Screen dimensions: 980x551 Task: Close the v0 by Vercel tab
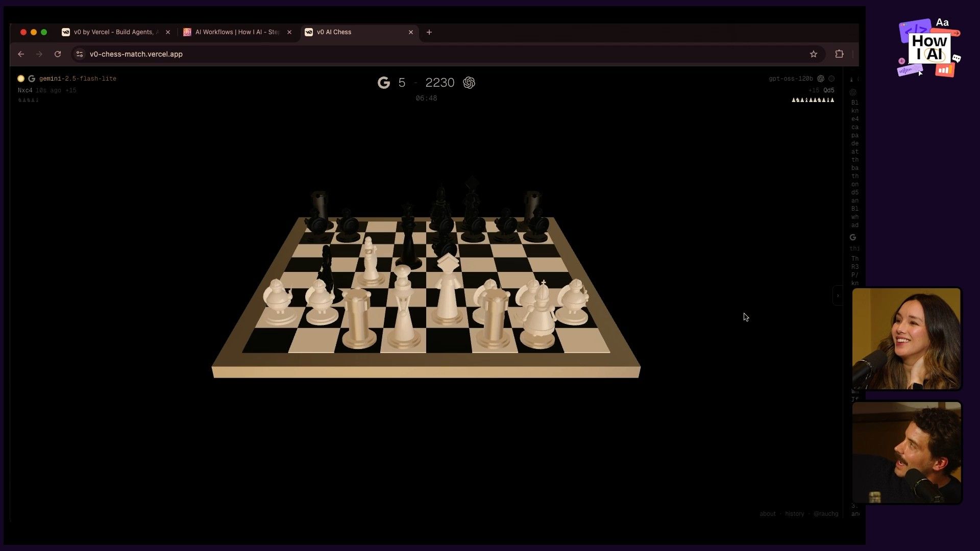pos(168,32)
